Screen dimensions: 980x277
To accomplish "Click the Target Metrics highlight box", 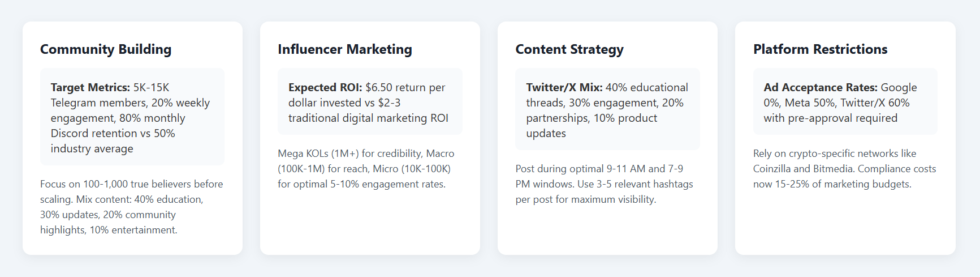I will coord(132,117).
